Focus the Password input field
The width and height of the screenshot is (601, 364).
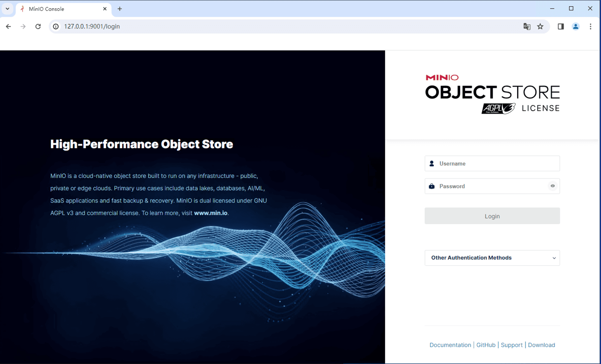tap(492, 186)
